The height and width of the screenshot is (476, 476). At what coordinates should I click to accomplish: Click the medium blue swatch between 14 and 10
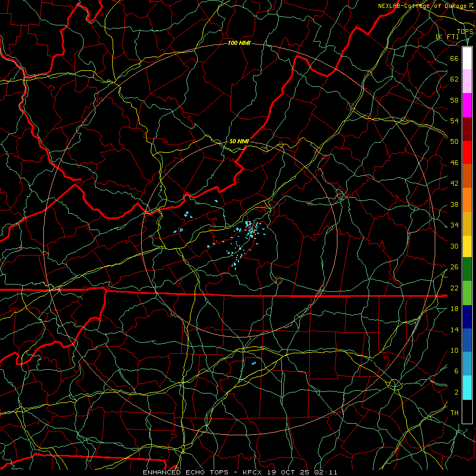(467, 340)
